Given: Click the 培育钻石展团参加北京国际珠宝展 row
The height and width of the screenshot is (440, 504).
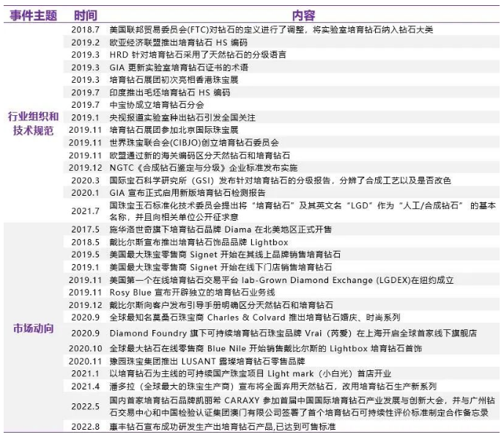Looking at the screenshot, I should pyautogui.click(x=174, y=130).
